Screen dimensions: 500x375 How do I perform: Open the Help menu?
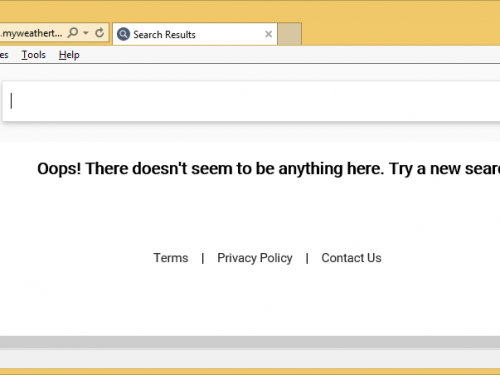pyautogui.click(x=69, y=55)
